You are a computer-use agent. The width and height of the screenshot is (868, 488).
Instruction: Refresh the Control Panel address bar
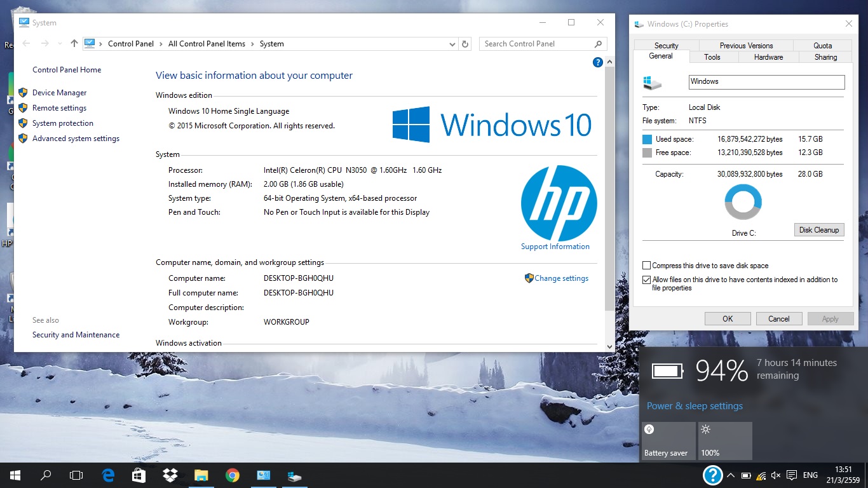point(465,44)
